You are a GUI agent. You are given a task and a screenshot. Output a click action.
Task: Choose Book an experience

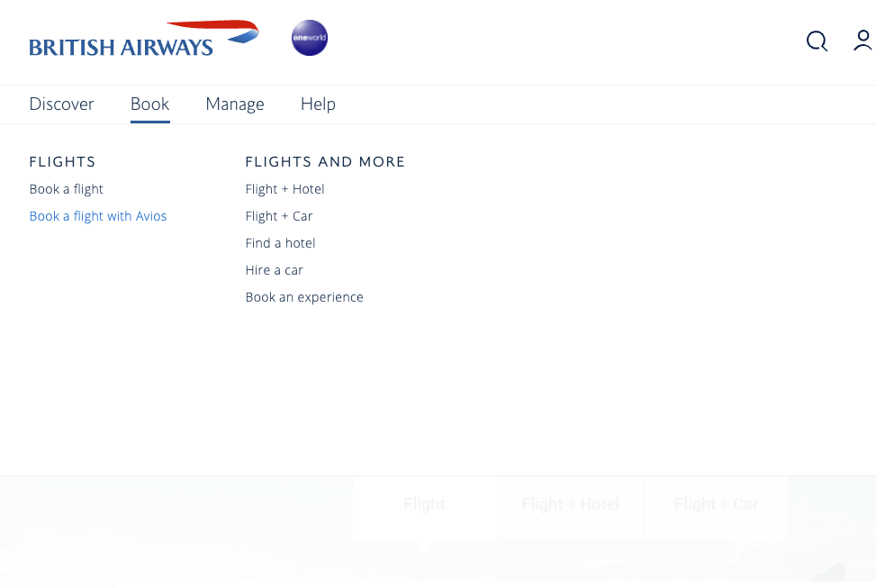[x=304, y=297]
